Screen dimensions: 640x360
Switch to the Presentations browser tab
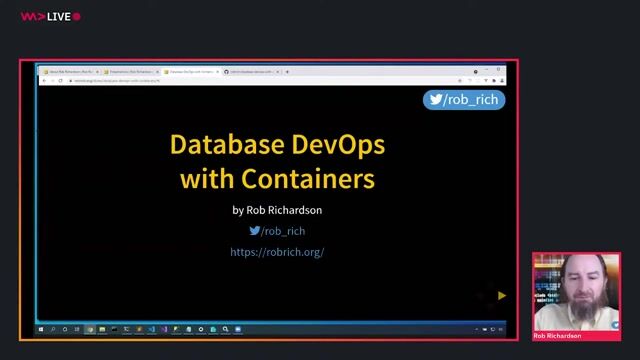click(x=131, y=72)
